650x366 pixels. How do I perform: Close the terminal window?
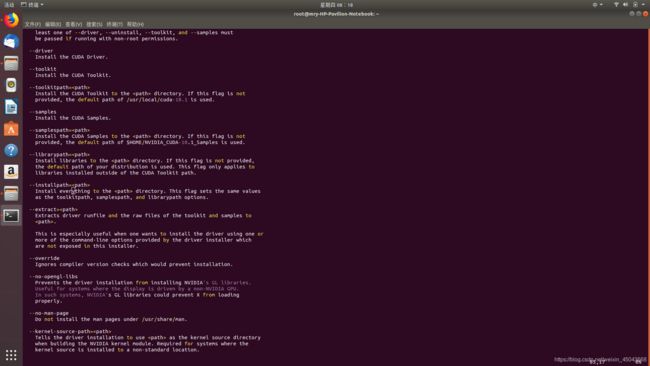click(645, 14)
